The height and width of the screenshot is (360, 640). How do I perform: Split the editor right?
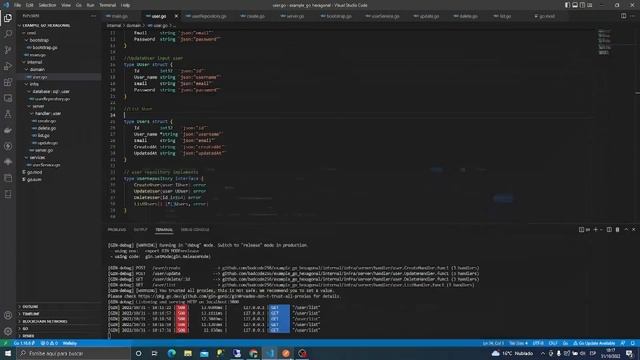coord(623,16)
